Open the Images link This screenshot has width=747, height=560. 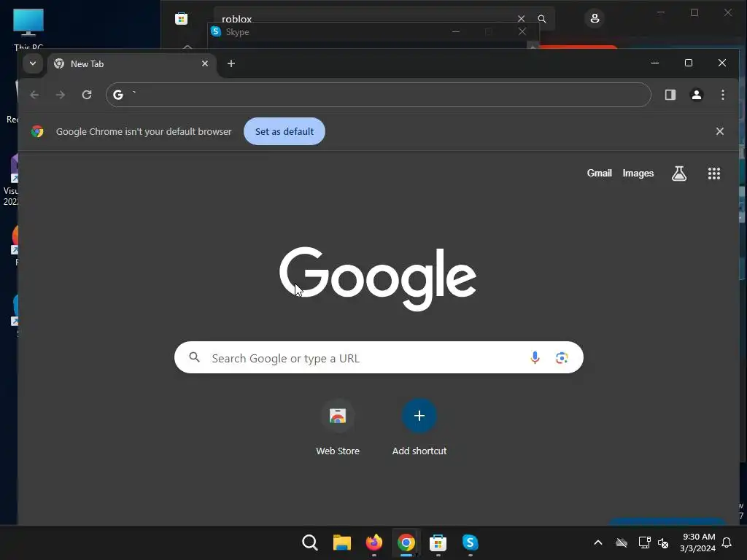pos(638,174)
